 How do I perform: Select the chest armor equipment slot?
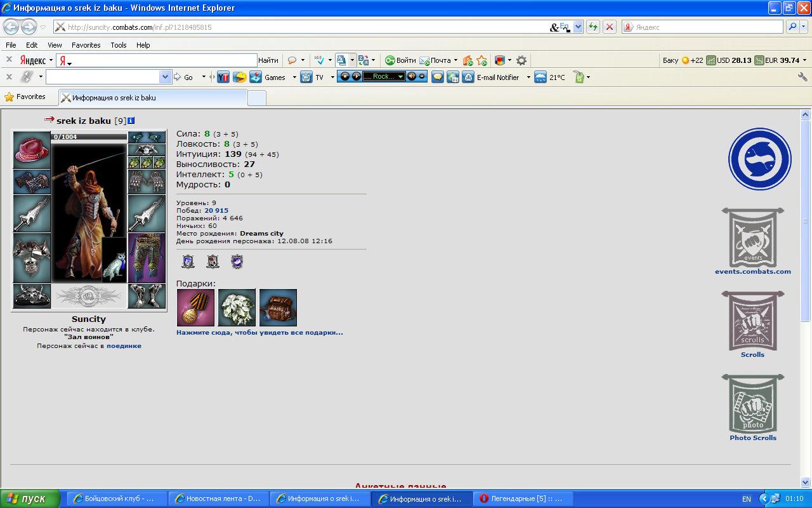point(32,258)
